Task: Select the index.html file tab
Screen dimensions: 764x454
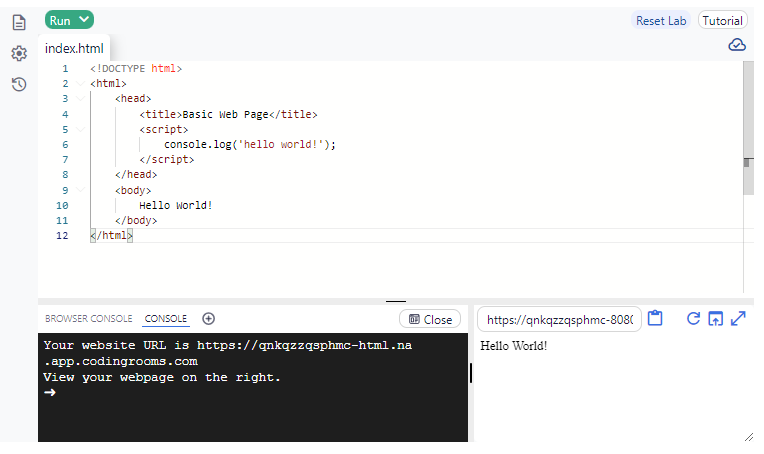Action: pos(74,48)
